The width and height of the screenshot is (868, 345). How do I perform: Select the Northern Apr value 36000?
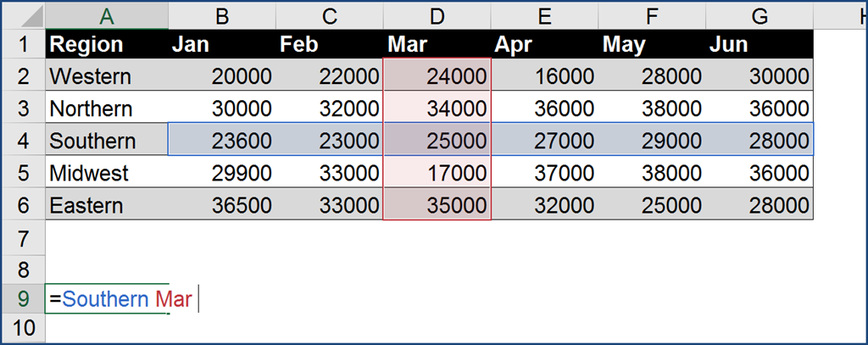tap(545, 109)
